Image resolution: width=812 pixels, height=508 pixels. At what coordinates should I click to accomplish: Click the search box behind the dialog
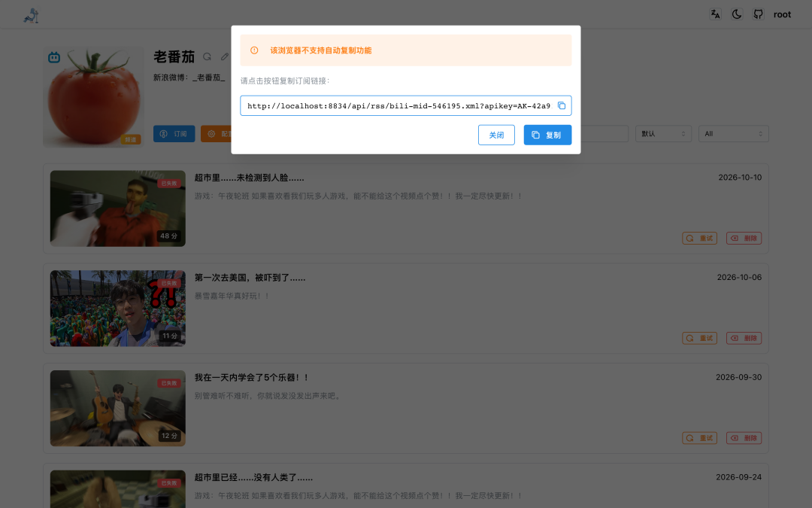(x=604, y=134)
